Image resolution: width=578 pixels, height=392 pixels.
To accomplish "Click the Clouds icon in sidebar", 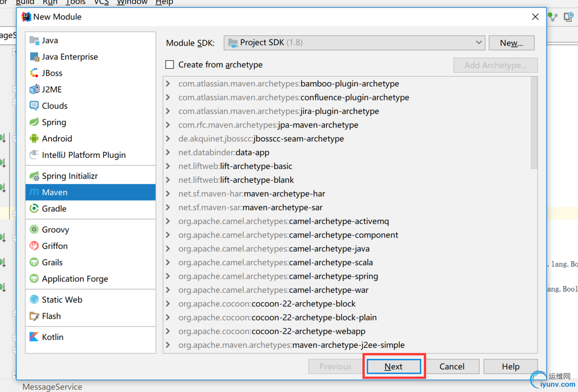I will click(x=34, y=106).
